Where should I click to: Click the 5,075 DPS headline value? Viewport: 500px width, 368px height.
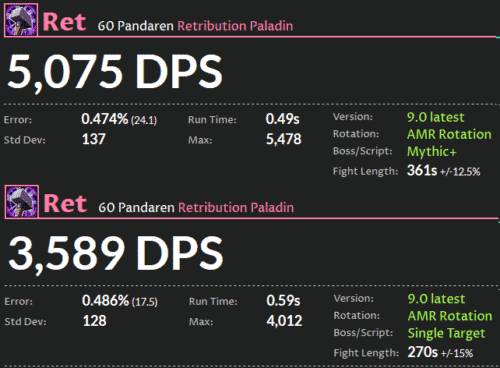115,72
